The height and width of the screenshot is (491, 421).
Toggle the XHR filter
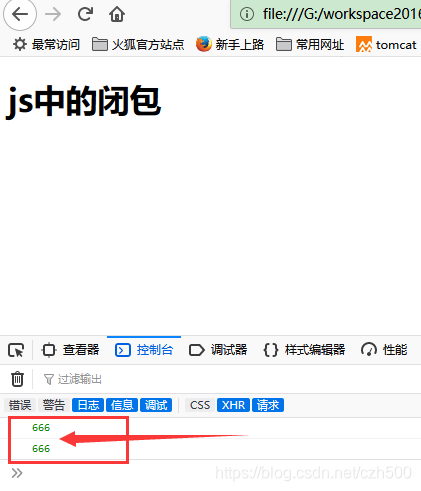[x=233, y=405]
